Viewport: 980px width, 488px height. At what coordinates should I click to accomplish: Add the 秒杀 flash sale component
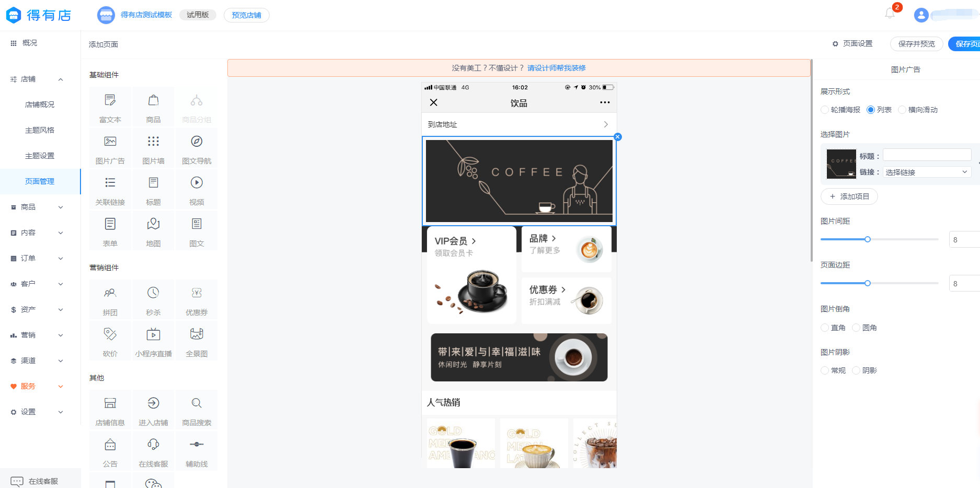pos(153,299)
